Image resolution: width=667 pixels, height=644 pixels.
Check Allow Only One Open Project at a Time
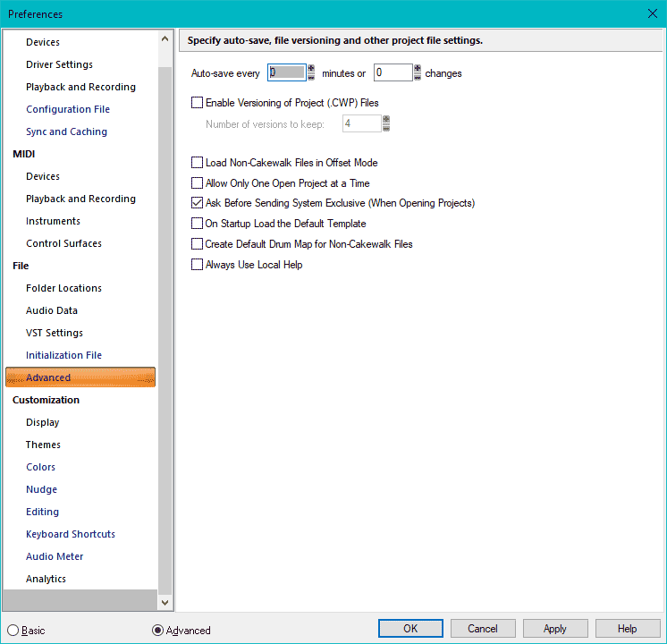[198, 183]
